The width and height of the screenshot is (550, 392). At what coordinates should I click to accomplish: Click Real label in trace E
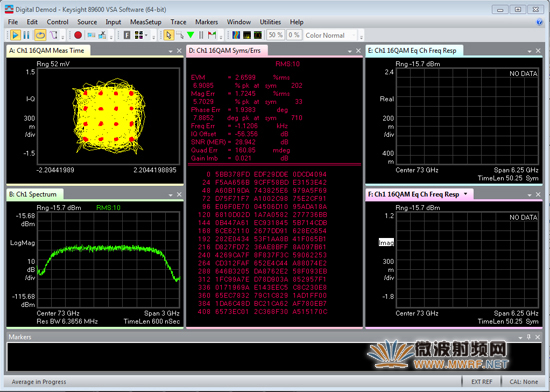387,99
